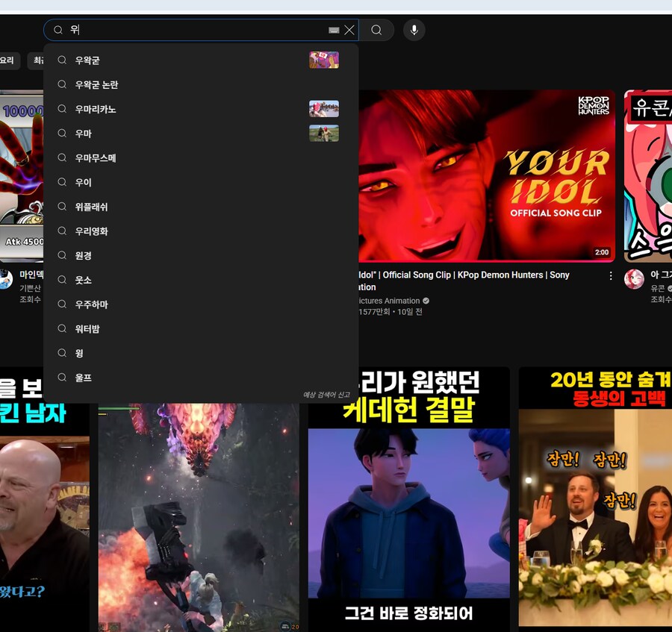Choose the suggestion 우이
672x632 pixels.
click(201, 182)
